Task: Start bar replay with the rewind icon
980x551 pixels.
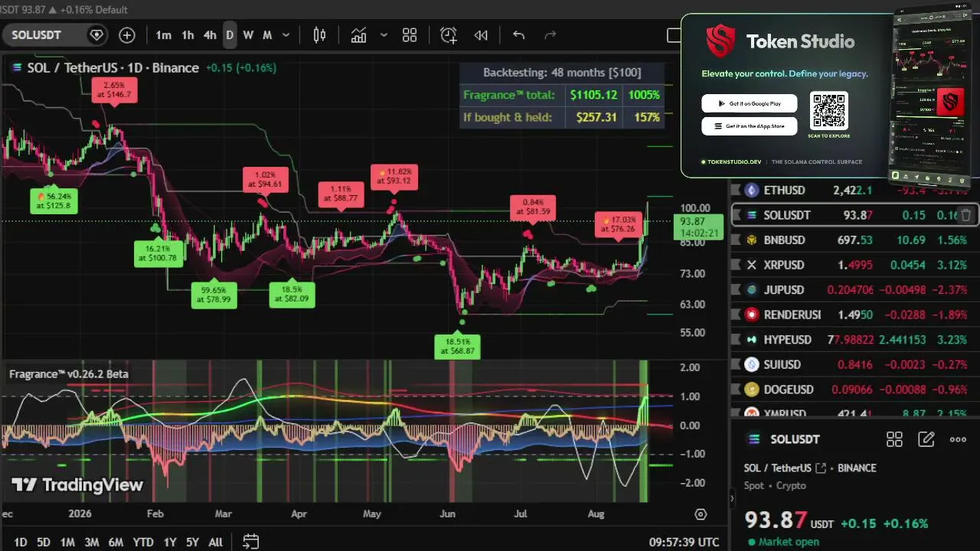Action: [481, 35]
